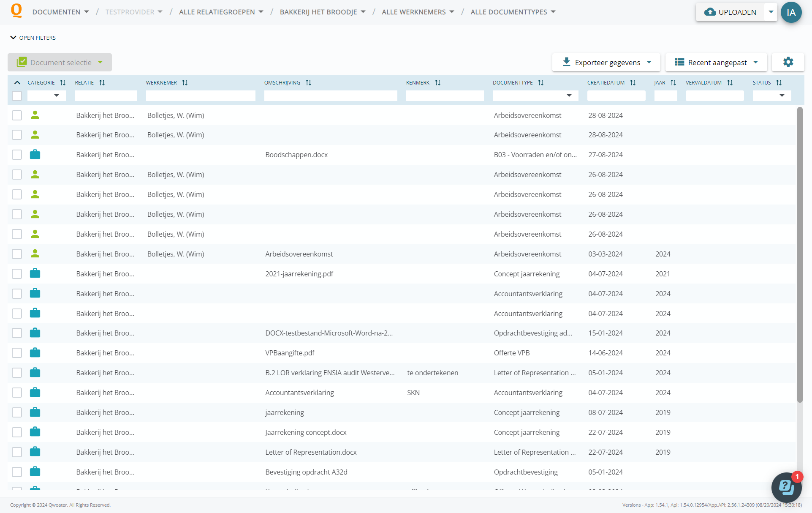Click the Omschrijving filter input field
This screenshot has height=513, width=812.
(330, 96)
